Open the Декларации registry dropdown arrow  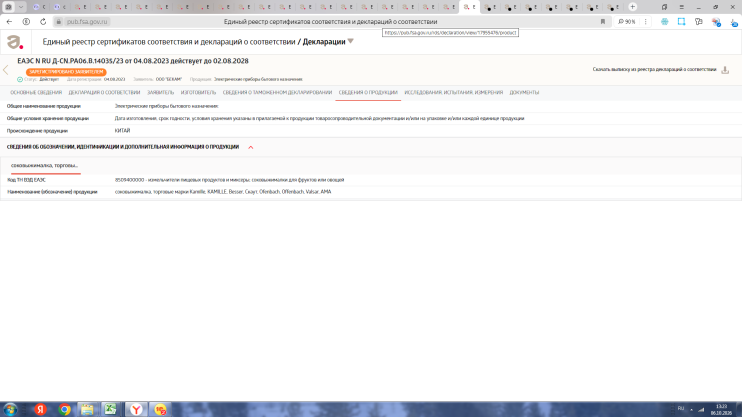[351, 42]
